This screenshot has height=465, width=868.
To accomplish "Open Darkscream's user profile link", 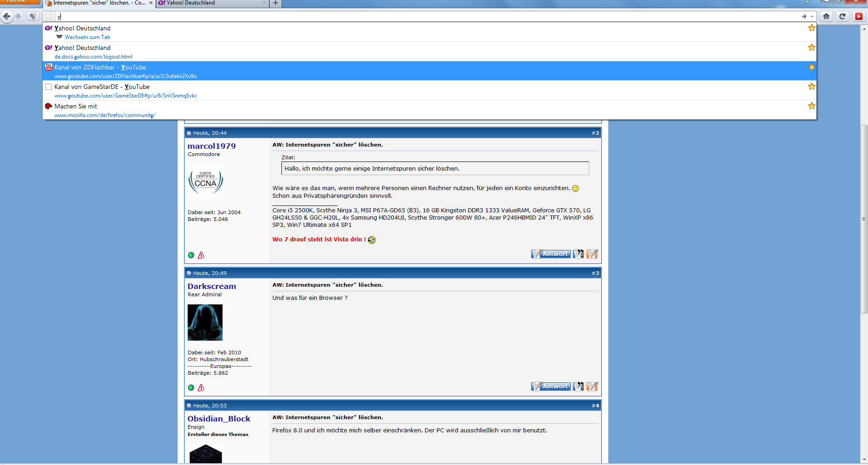I will pyautogui.click(x=212, y=286).
